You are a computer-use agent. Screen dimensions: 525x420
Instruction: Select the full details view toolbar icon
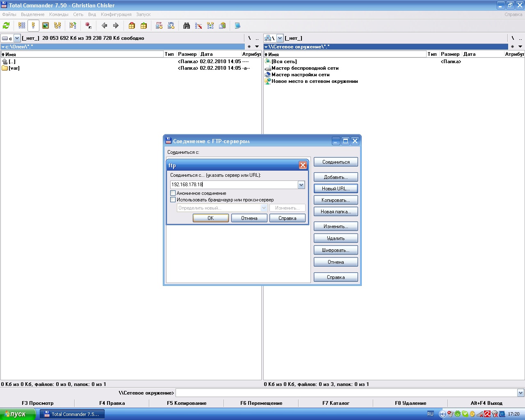34,25
